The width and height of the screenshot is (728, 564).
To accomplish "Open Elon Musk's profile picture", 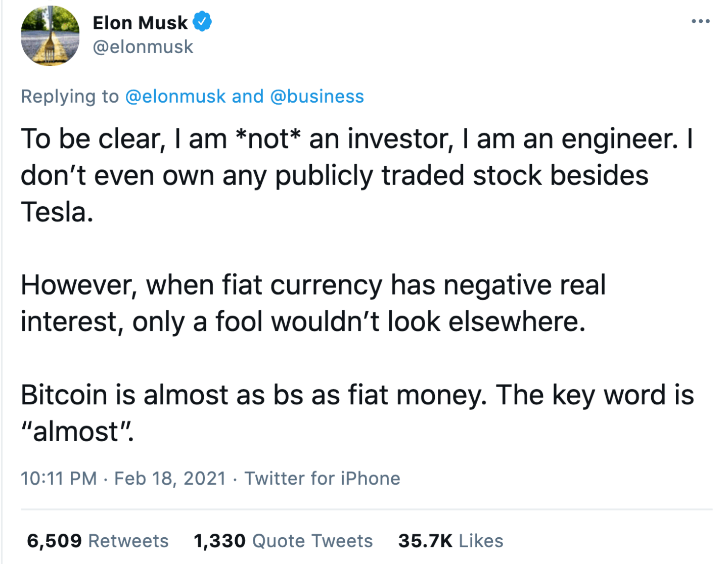I will coord(50,36).
